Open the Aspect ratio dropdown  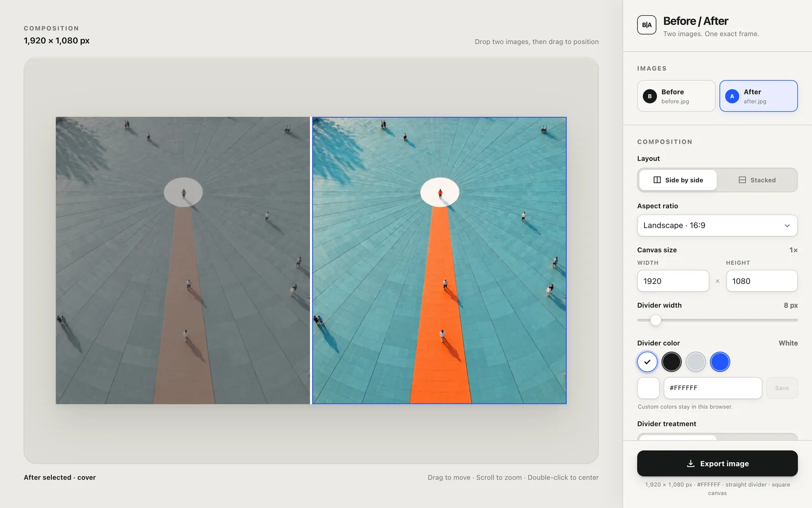pyautogui.click(x=717, y=226)
